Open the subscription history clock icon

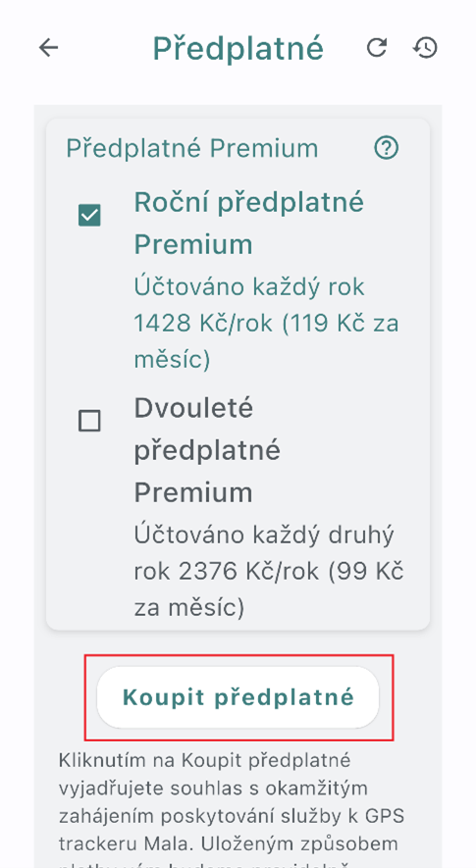pos(425,48)
